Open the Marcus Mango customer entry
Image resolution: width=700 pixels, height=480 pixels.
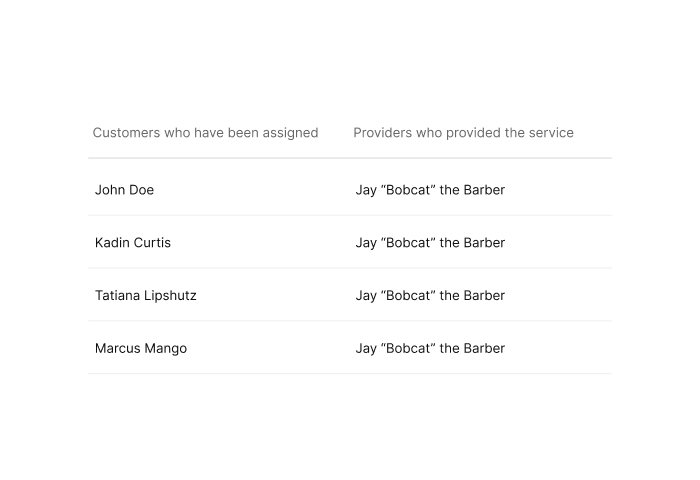coord(141,348)
